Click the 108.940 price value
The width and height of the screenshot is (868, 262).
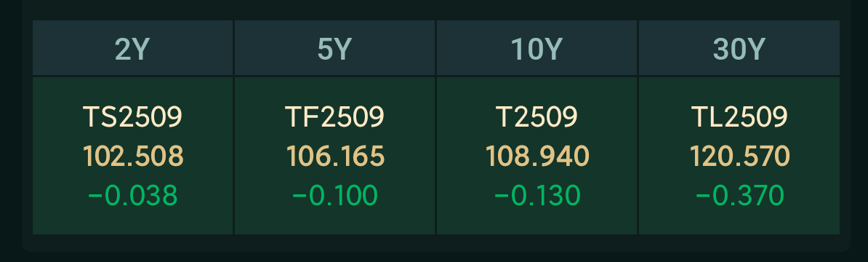coord(537,156)
